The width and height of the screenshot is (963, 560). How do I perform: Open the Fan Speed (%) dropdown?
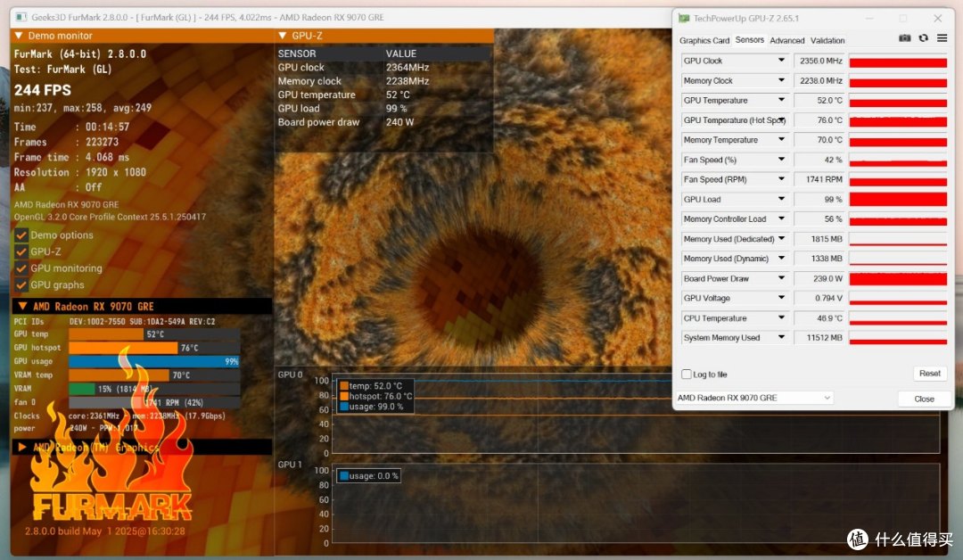781,159
